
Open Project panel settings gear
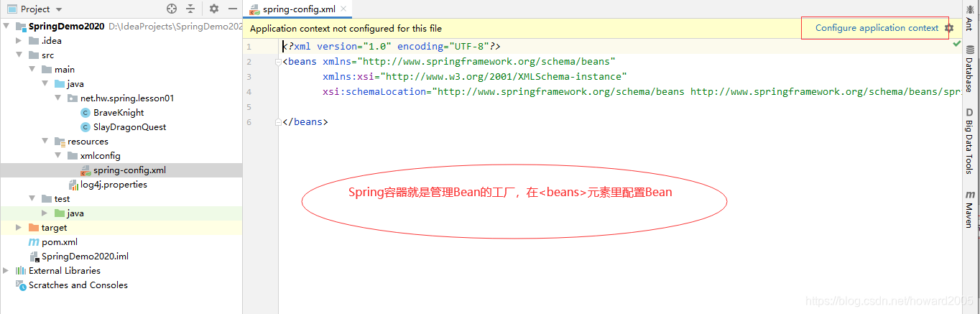click(214, 9)
